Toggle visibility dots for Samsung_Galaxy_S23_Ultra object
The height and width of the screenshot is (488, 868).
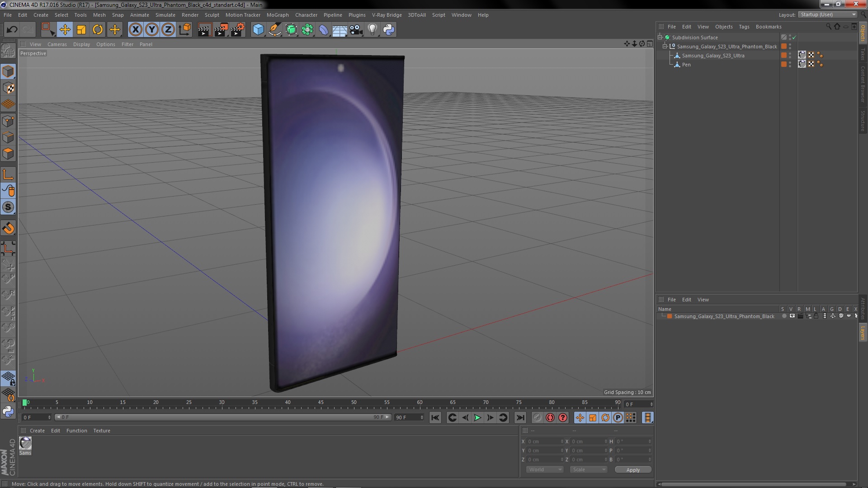point(790,56)
